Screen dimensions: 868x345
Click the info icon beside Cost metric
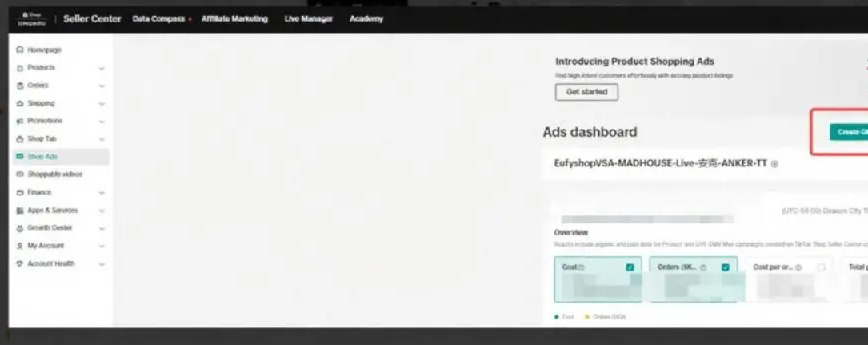pyautogui.click(x=582, y=267)
